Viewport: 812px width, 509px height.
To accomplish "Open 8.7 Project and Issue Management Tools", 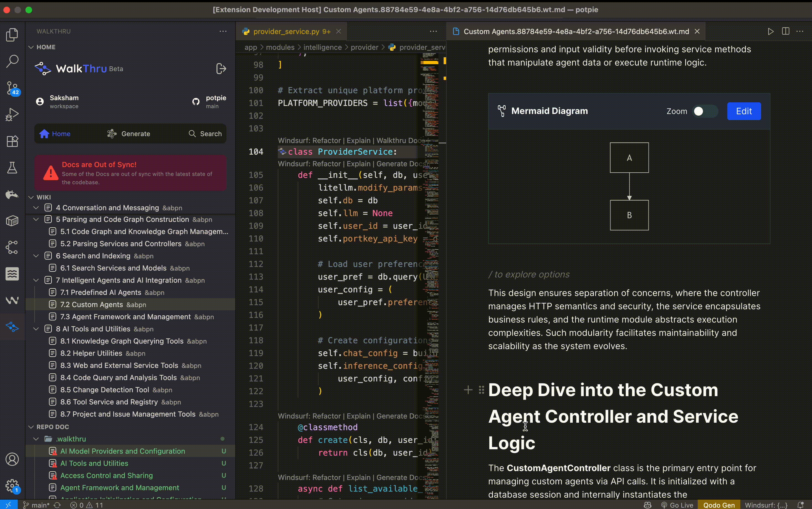I will (x=130, y=414).
